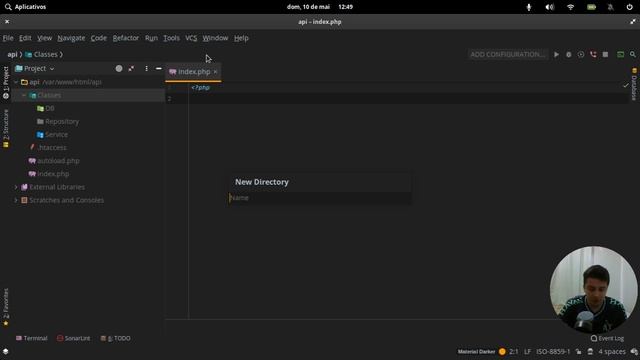Click the Stop square icon
The width and height of the screenshot is (640, 360).
click(x=605, y=54)
